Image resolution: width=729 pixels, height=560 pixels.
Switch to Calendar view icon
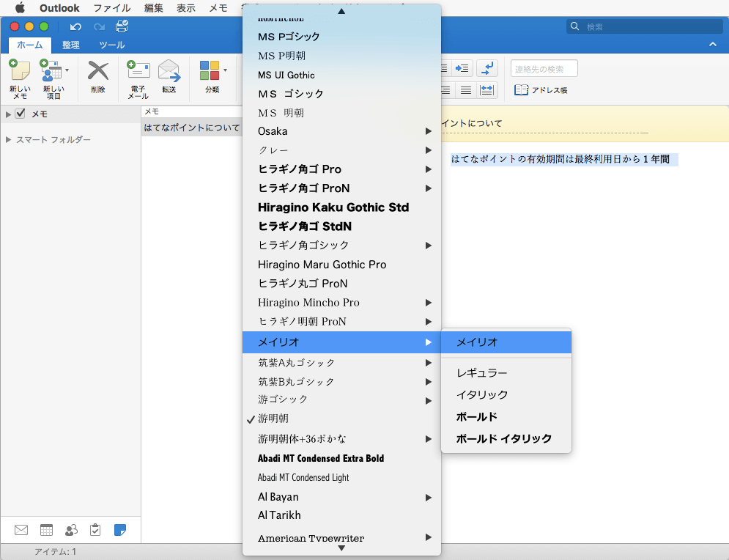pyautogui.click(x=46, y=530)
